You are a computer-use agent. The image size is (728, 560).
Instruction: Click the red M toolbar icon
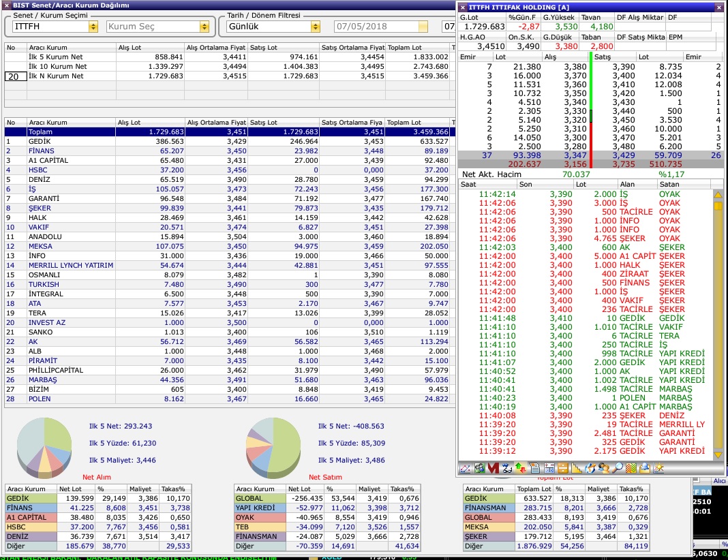(x=493, y=469)
